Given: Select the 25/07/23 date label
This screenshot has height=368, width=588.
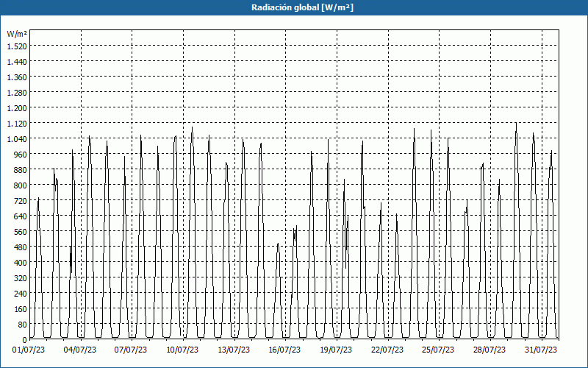Looking at the screenshot, I should [x=438, y=350].
